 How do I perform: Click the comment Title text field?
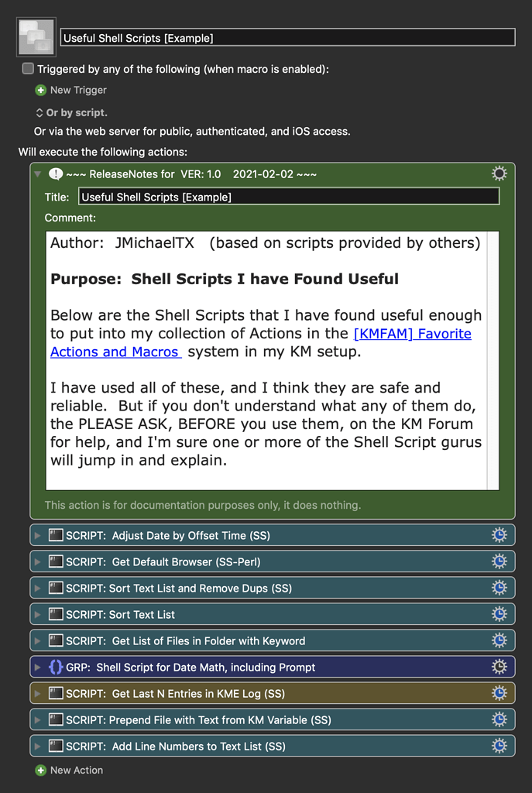click(x=289, y=197)
